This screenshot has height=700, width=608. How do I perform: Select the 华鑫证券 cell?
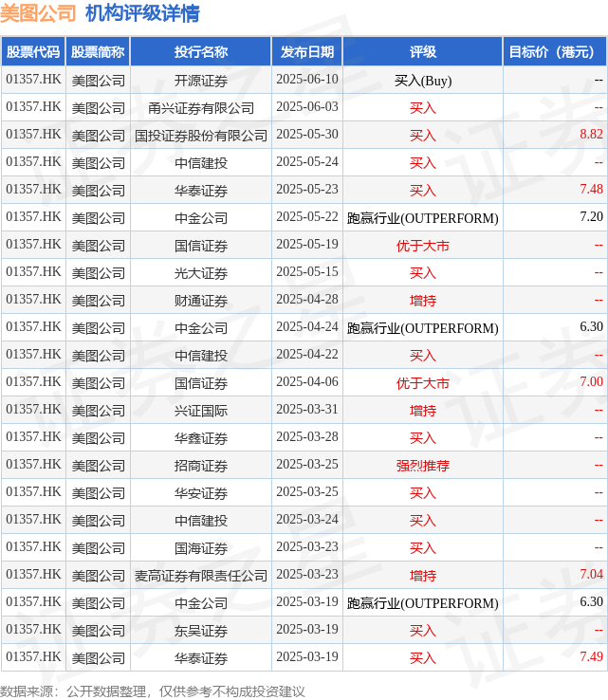(201, 438)
